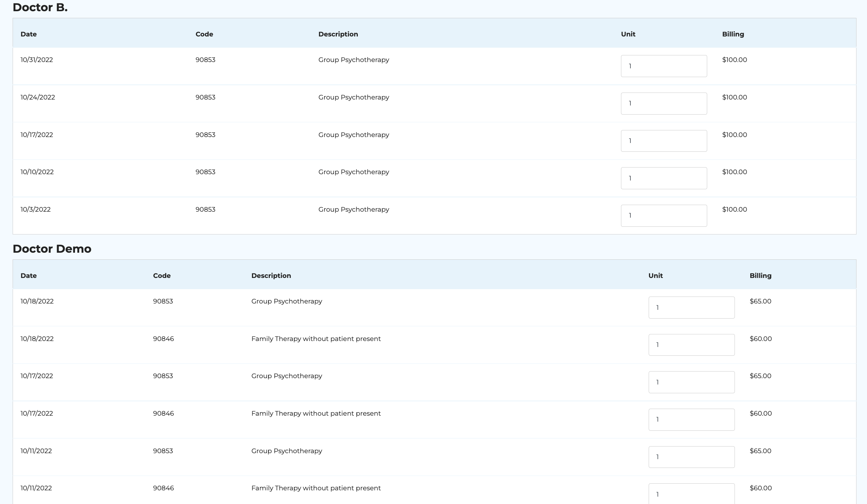Click Description header in Doctor B. table

[x=338, y=34]
